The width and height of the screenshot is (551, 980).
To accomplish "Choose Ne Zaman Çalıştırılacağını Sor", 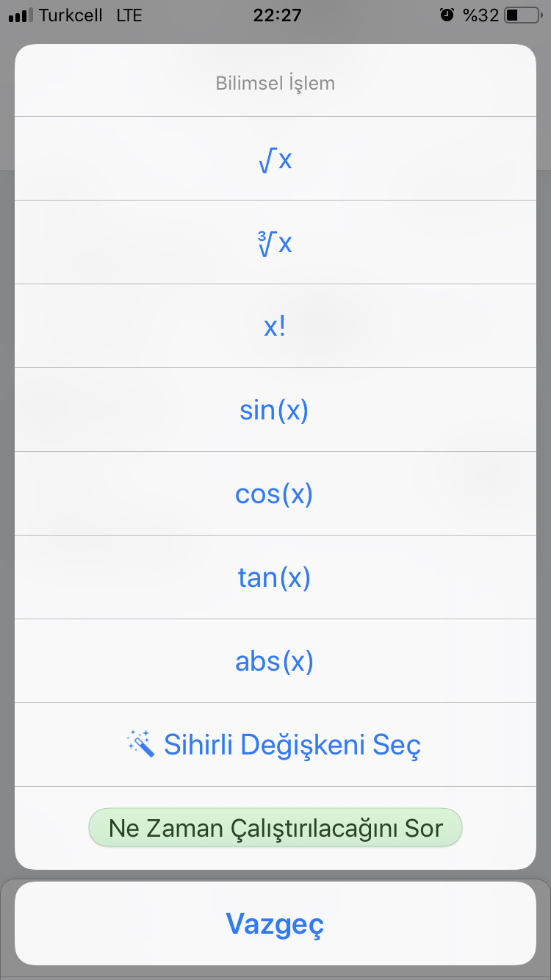I will (275, 828).
